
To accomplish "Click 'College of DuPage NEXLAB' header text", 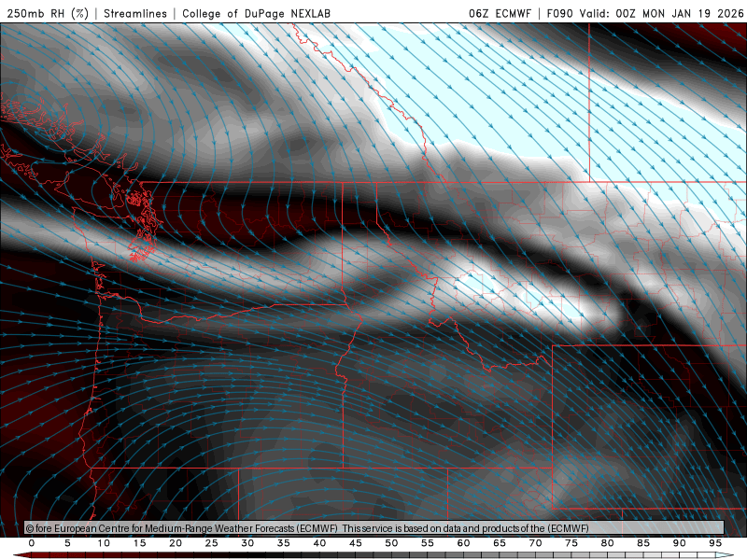I will click(256, 13).
